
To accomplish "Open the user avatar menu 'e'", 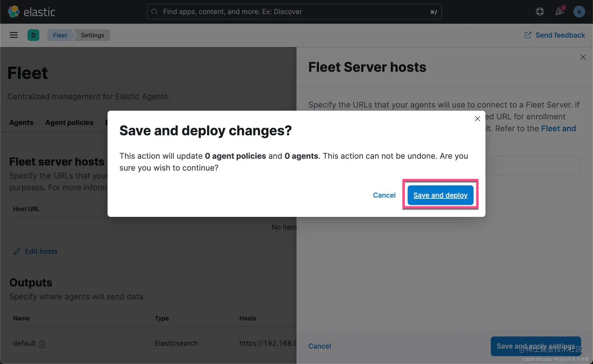I will click(x=579, y=12).
